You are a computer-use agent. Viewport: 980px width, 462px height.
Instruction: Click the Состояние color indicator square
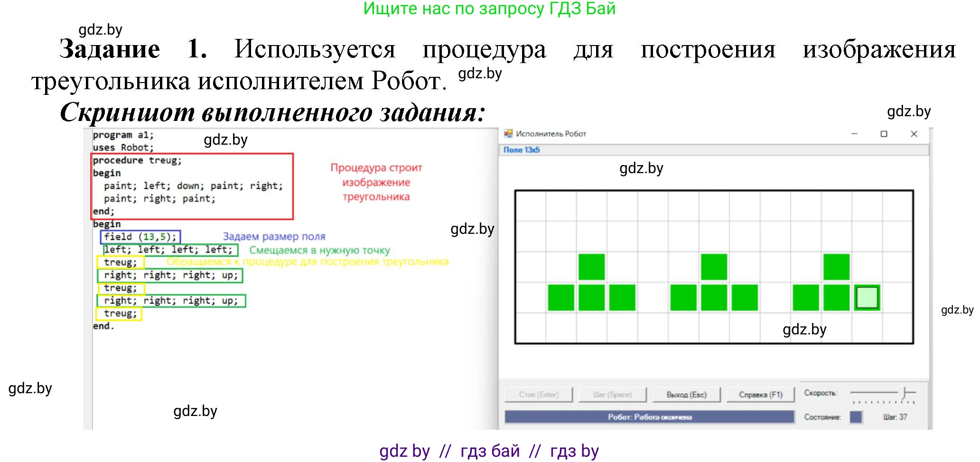[856, 417]
